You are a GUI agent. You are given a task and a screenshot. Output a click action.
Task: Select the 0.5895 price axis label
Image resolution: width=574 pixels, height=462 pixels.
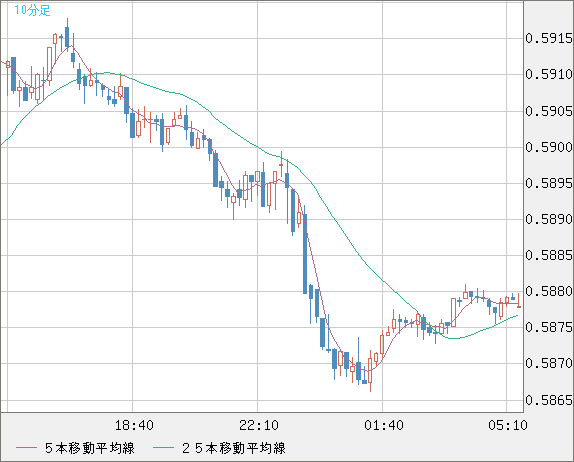[x=549, y=183]
